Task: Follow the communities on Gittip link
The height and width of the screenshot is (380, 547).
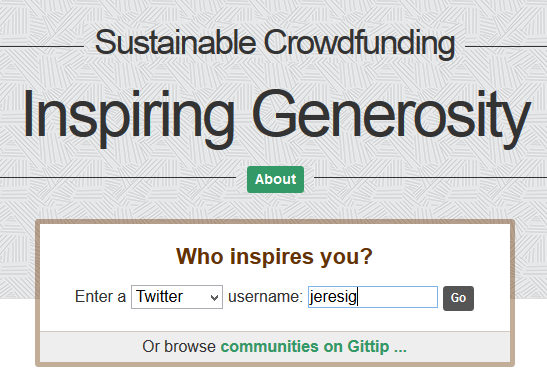Action: point(314,347)
